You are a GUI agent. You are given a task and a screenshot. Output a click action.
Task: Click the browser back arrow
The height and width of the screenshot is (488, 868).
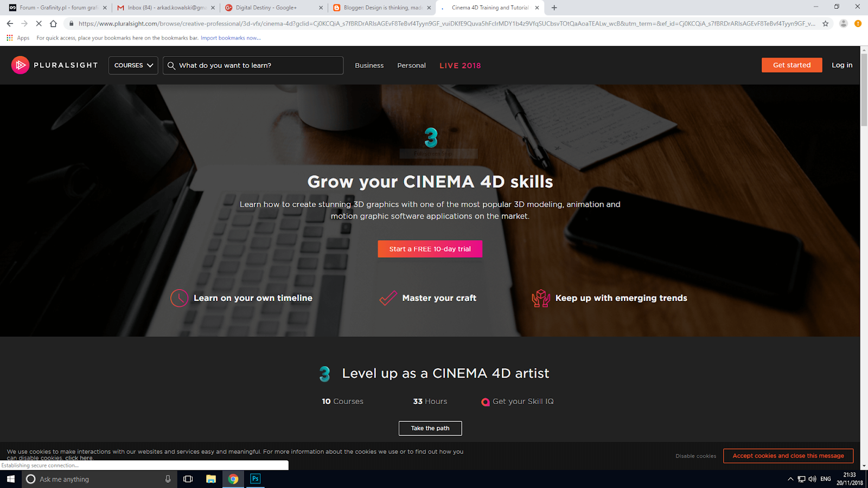pos(10,23)
